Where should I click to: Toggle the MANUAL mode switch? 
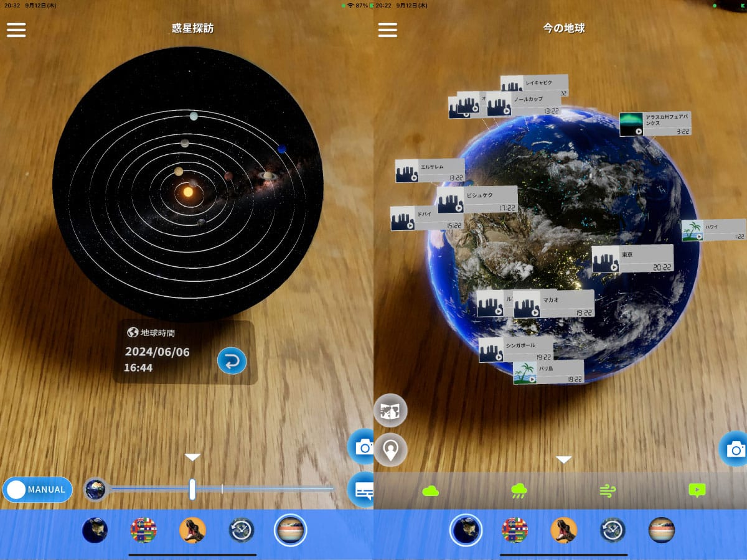click(x=37, y=490)
